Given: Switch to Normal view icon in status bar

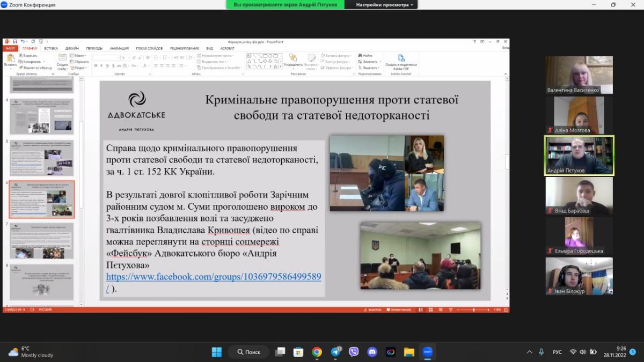Looking at the screenshot, I should [420, 309].
